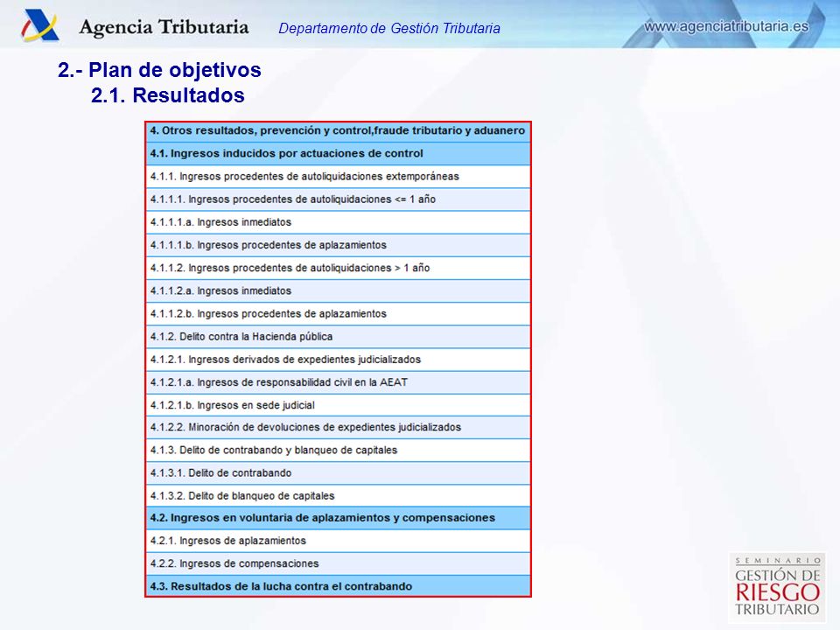Select row '4.1.1.2.b. Ingresos procedentes de aplazamientos'

338,314
